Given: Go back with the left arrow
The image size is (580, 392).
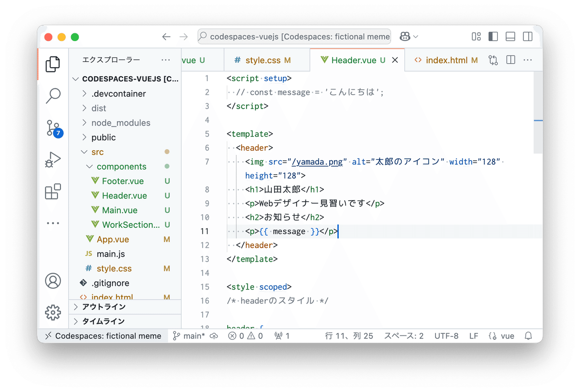Looking at the screenshot, I should click(x=166, y=37).
